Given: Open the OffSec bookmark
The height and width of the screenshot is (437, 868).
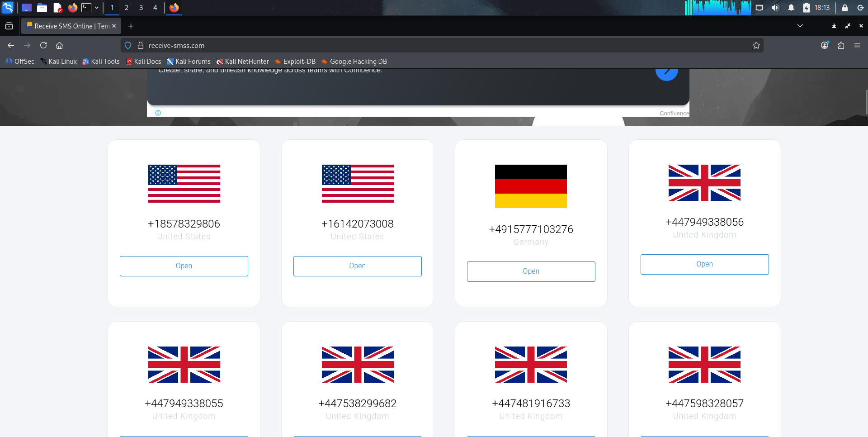Looking at the screenshot, I should 20,62.
